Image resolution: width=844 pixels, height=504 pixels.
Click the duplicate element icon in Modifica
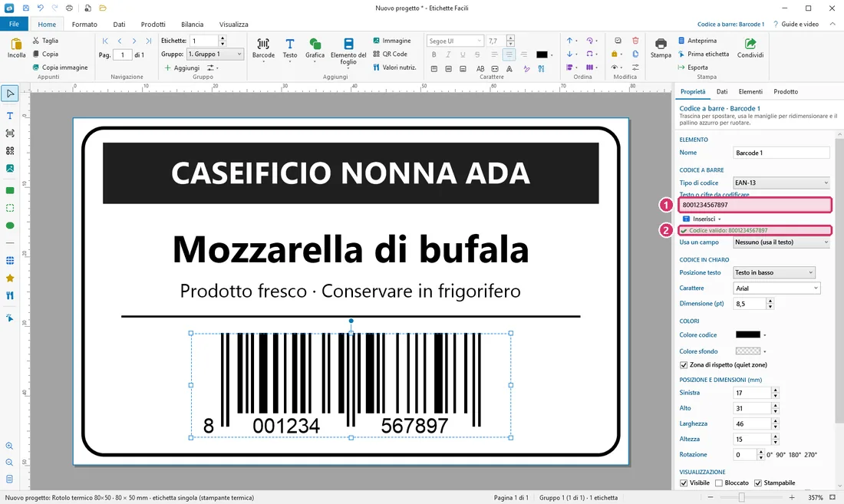(635, 54)
